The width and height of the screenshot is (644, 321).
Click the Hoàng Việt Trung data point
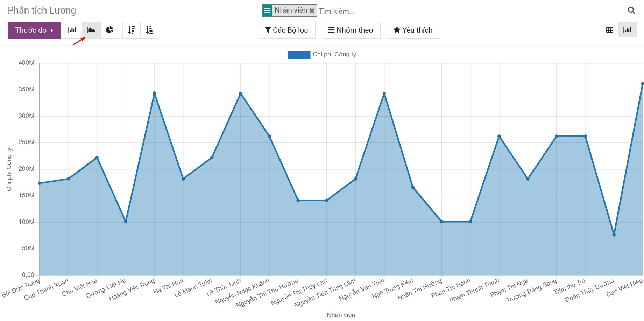(154, 93)
